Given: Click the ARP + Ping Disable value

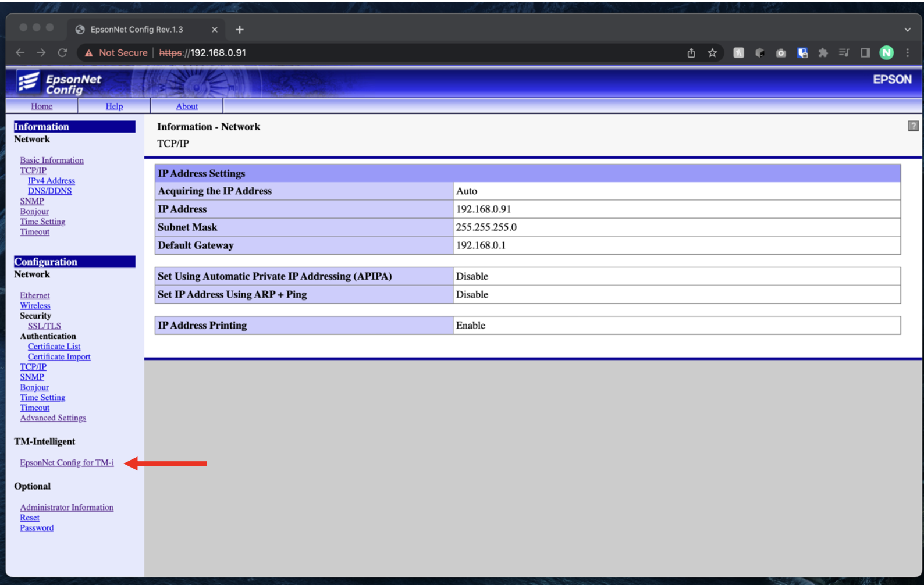Looking at the screenshot, I should pyautogui.click(x=472, y=294).
